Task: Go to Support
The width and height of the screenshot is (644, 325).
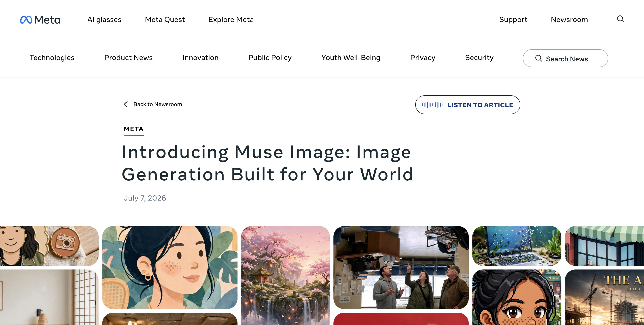Action: pyautogui.click(x=513, y=19)
